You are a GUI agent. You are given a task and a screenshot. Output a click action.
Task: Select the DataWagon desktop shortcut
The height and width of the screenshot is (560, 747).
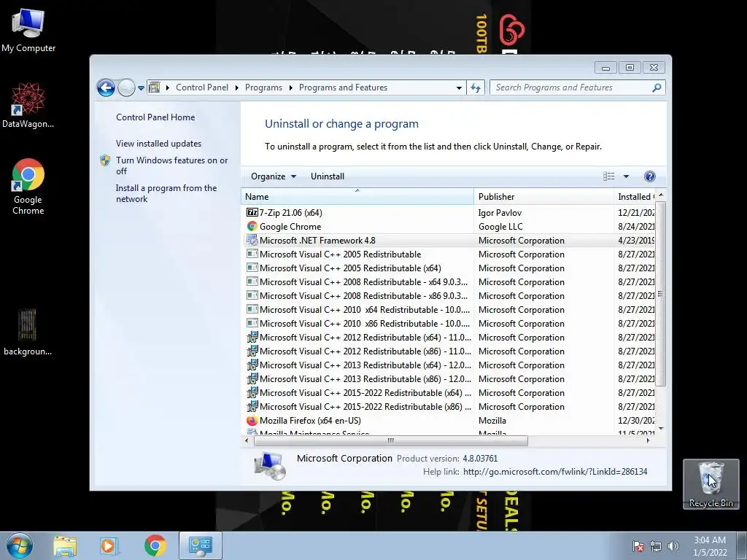pyautogui.click(x=28, y=105)
